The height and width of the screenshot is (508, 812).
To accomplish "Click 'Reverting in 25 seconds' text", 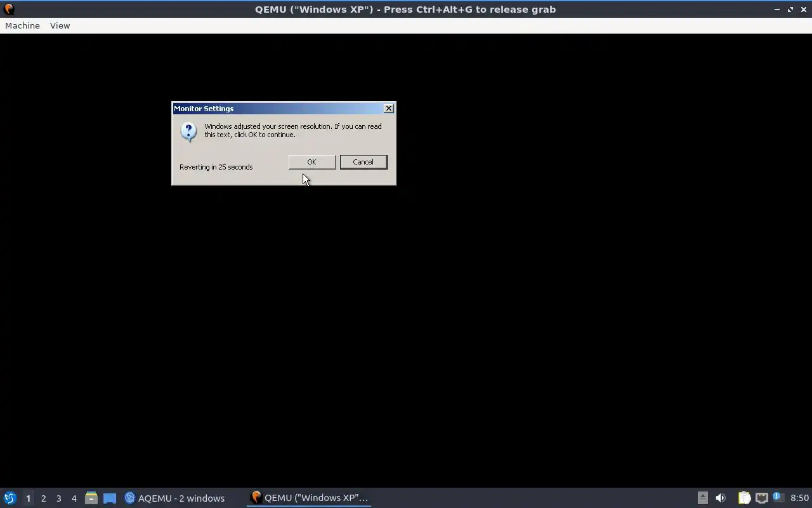I will pos(216,167).
